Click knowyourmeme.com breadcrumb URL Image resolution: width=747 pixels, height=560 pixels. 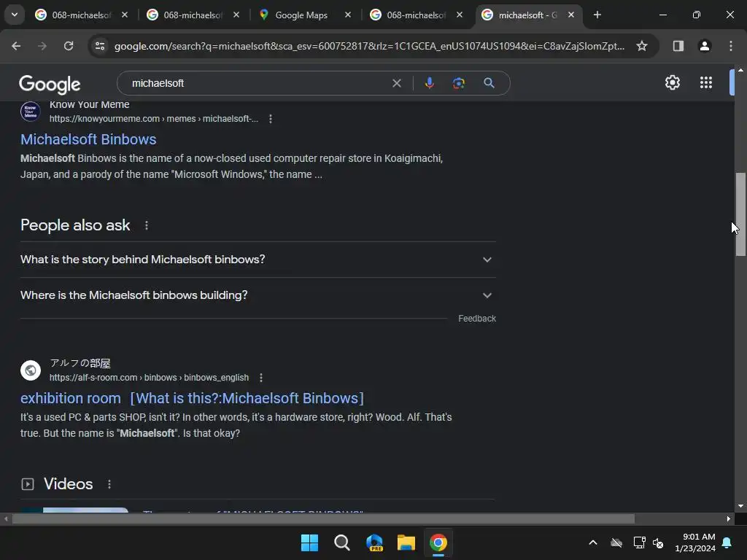point(153,119)
